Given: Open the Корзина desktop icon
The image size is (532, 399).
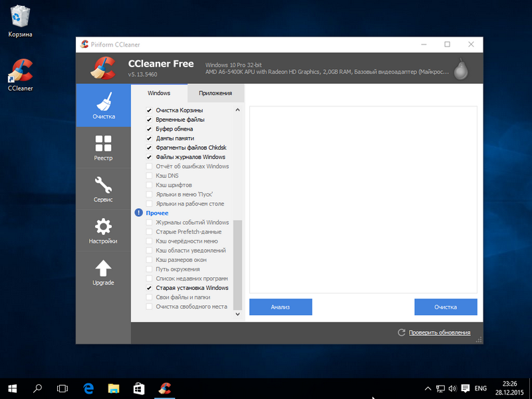Looking at the screenshot, I should [21, 20].
